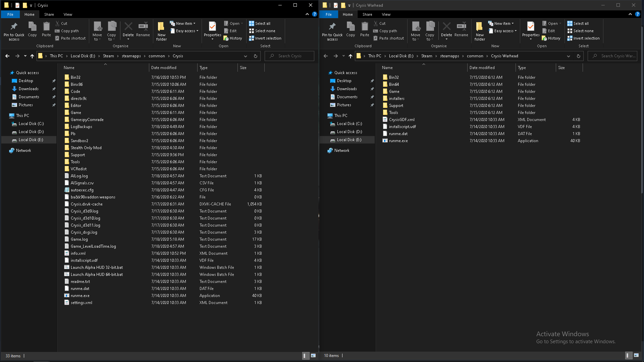The image size is (644, 362).
Task: Select the Stealth Only Mod folder
Action: click(86, 148)
